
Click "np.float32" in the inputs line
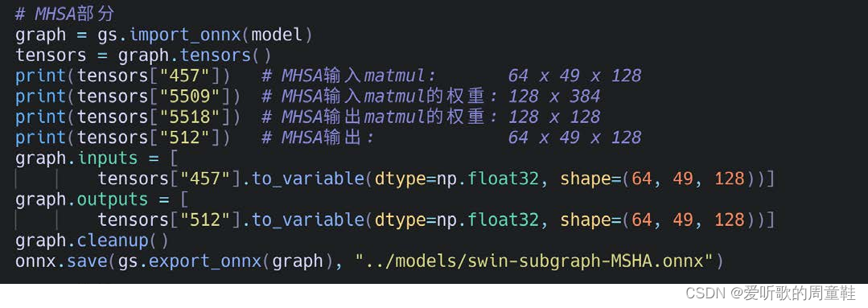[x=487, y=179]
